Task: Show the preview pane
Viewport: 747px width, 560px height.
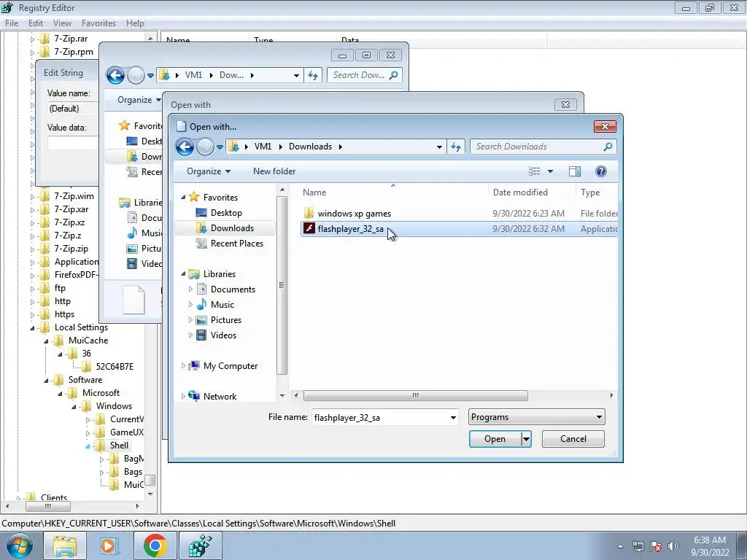Action: coord(575,171)
